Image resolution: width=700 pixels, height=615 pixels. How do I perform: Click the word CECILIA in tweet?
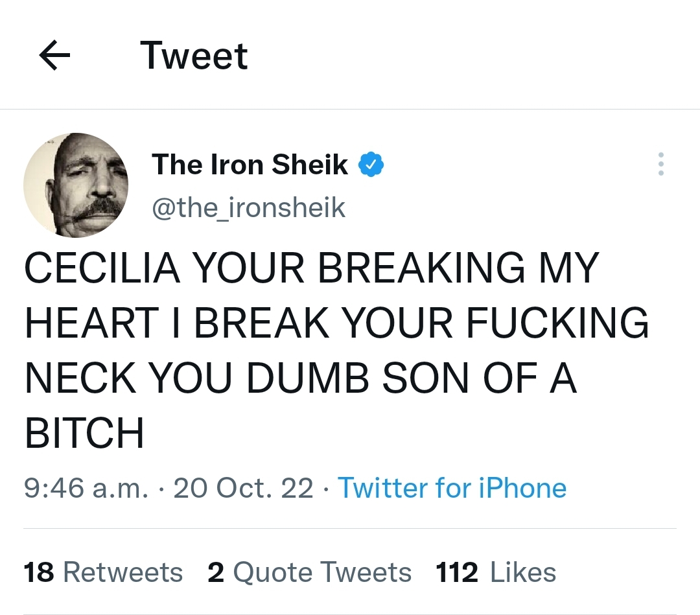102,268
